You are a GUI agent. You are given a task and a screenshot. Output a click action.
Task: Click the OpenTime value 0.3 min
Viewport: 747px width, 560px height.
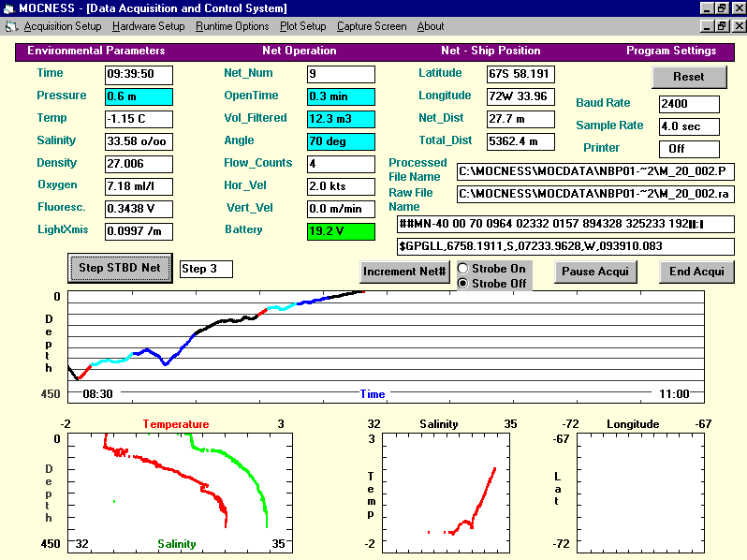tap(341, 96)
